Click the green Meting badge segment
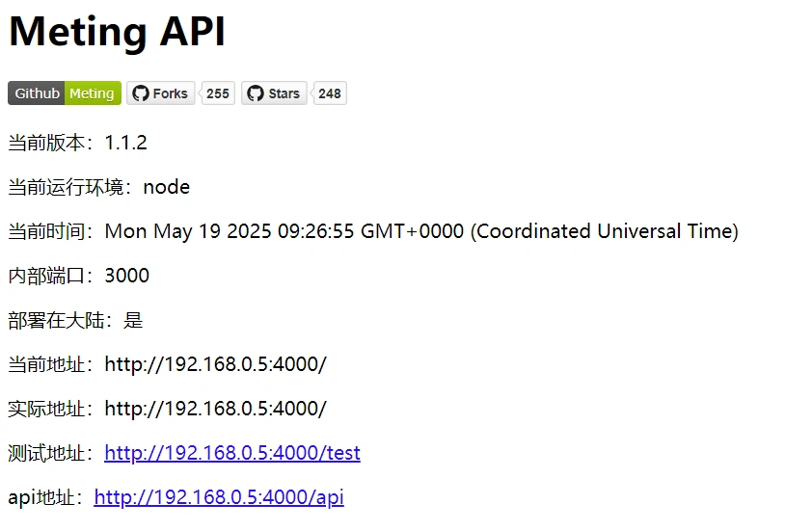The width and height of the screenshot is (812, 531). [x=93, y=93]
